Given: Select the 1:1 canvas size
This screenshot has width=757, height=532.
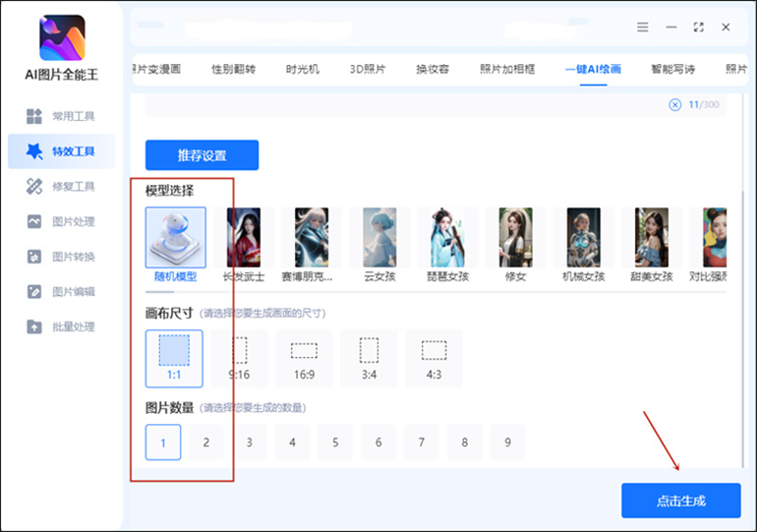Looking at the screenshot, I should point(174,359).
